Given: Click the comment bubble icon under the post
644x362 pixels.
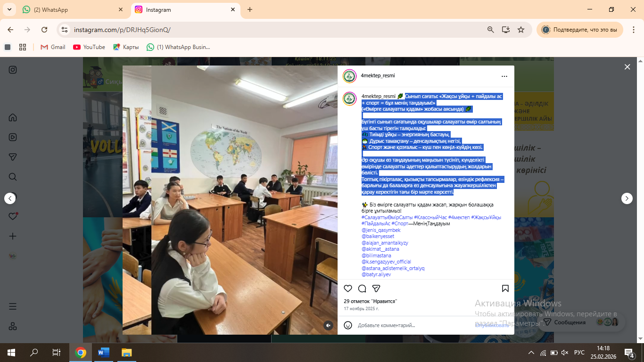Looking at the screenshot, I should (x=362, y=288).
